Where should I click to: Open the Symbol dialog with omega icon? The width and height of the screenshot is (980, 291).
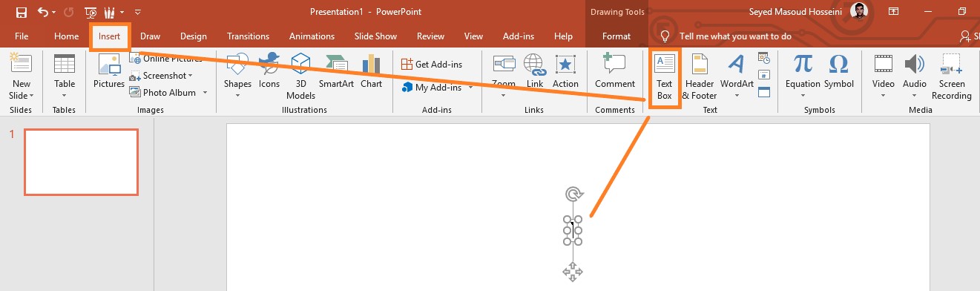click(839, 72)
